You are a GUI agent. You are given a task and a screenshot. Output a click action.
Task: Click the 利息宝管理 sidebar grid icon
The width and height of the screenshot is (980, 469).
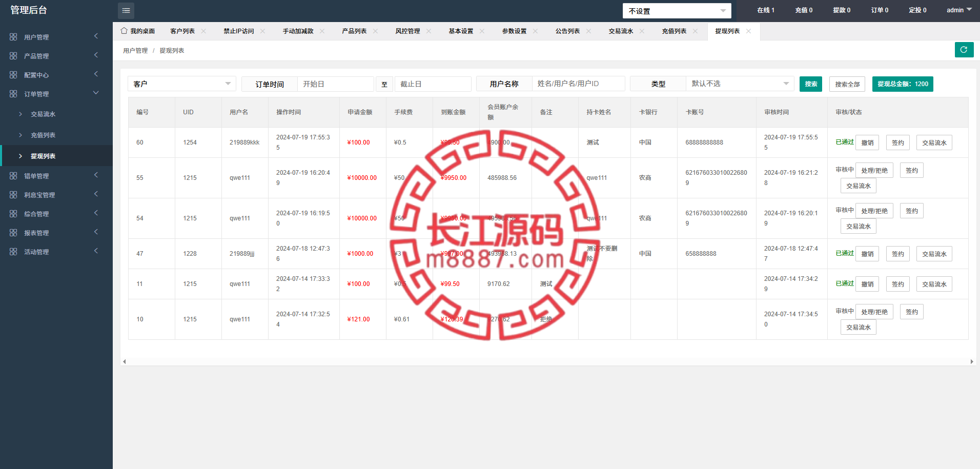(13, 195)
